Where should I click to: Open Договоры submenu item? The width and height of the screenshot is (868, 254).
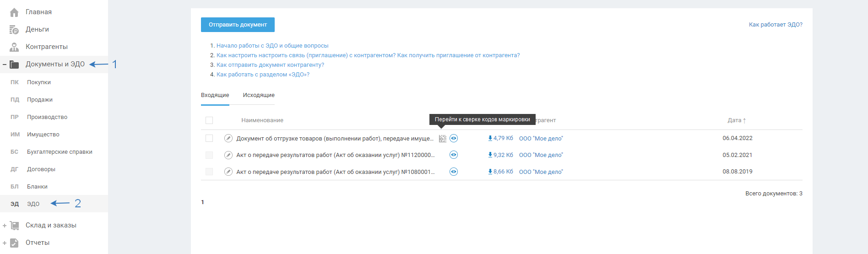[41, 169]
